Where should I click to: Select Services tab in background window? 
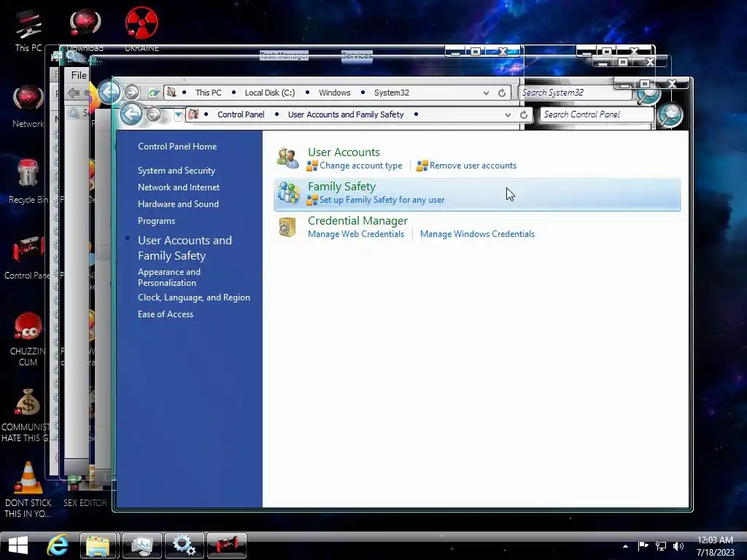tap(357, 55)
